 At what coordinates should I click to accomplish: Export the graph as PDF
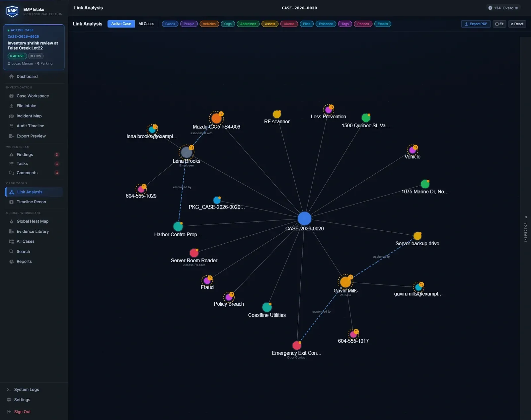click(x=476, y=24)
